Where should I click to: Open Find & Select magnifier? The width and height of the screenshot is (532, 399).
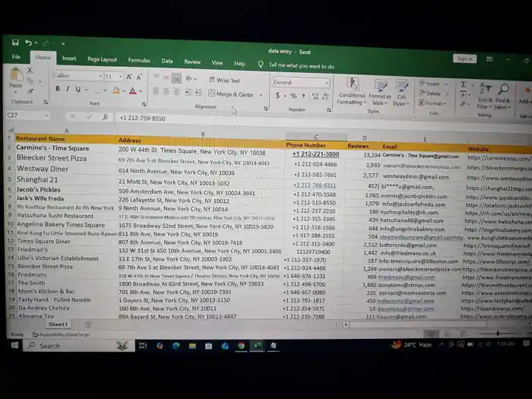(x=503, y=97)
